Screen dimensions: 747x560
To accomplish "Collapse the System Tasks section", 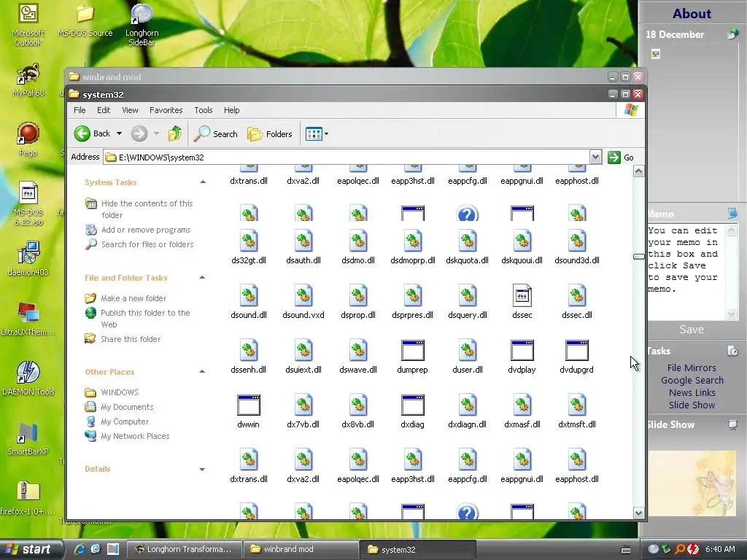I will point(203,182).
